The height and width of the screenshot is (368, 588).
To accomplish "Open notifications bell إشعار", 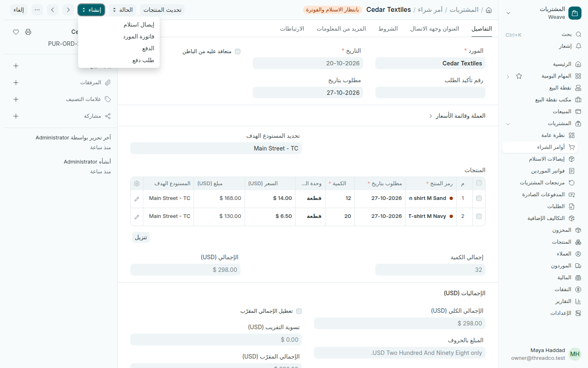I will tap(578, 46).
